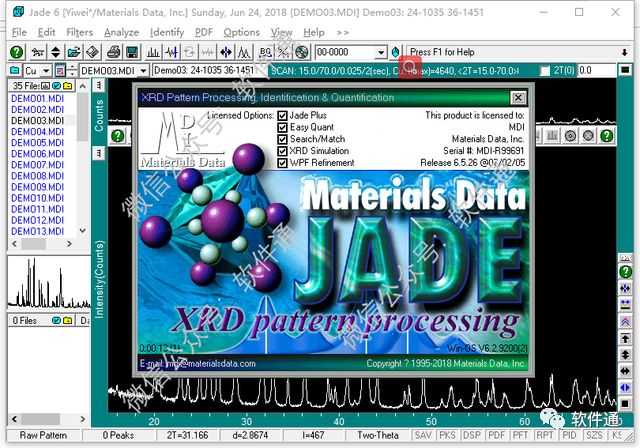Click the Find Peaks bar-chart icon
Screen dimensions: 640x448
point(153,52)
